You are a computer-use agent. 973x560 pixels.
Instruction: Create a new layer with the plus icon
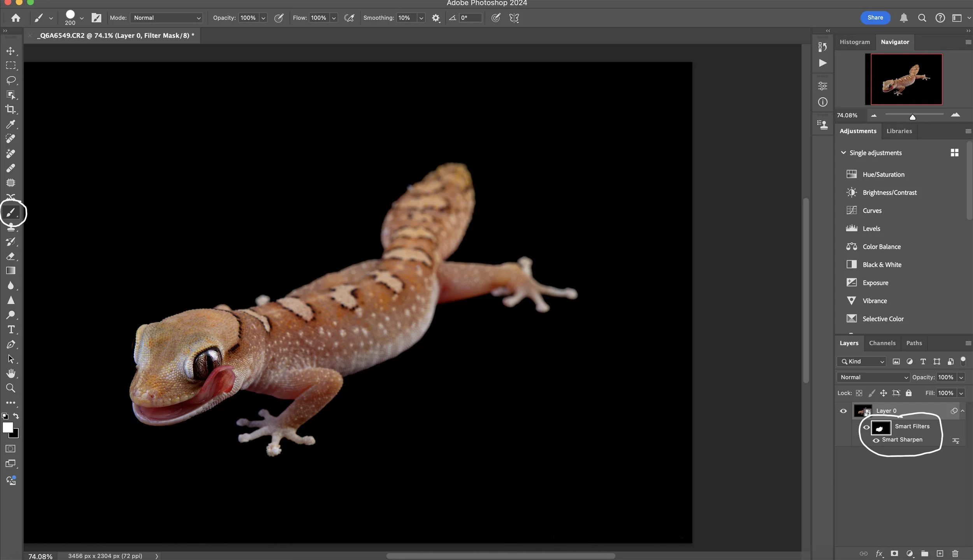[940, 553]
